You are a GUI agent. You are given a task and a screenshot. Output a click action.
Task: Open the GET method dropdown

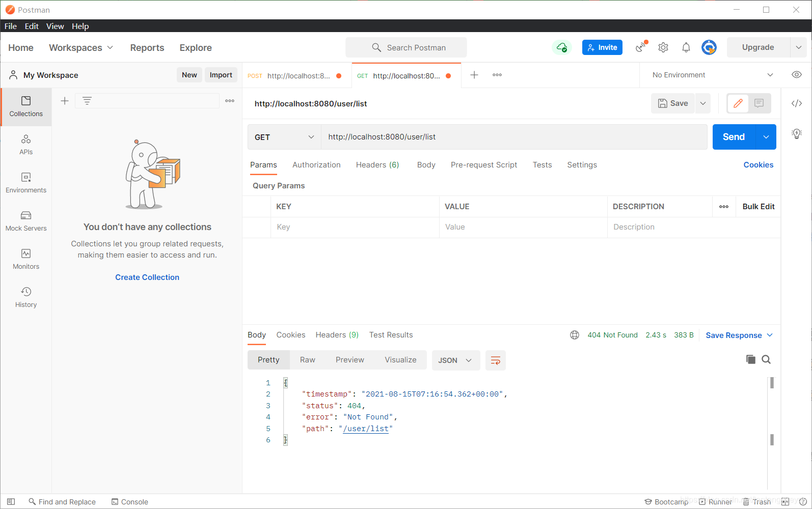point(284,137)
